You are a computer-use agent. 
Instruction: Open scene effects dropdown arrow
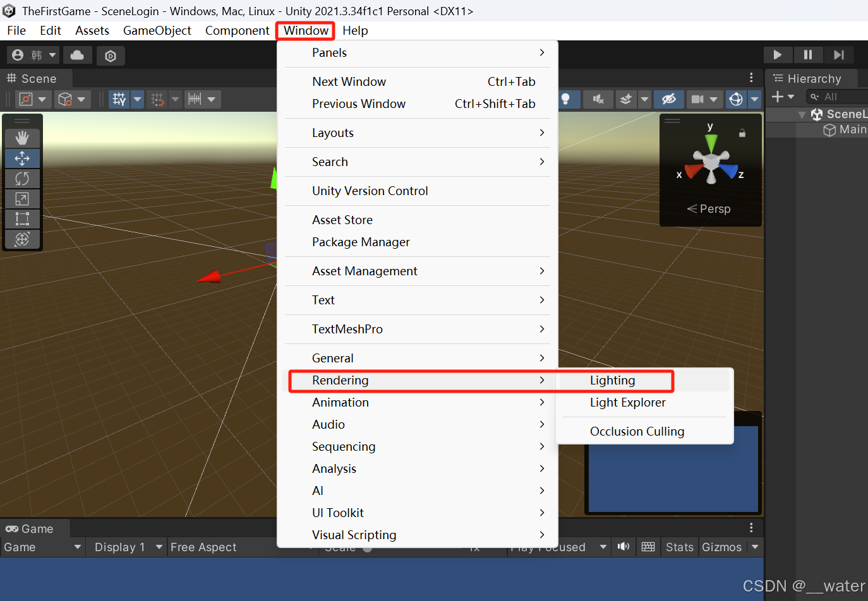tap(644, 99)
